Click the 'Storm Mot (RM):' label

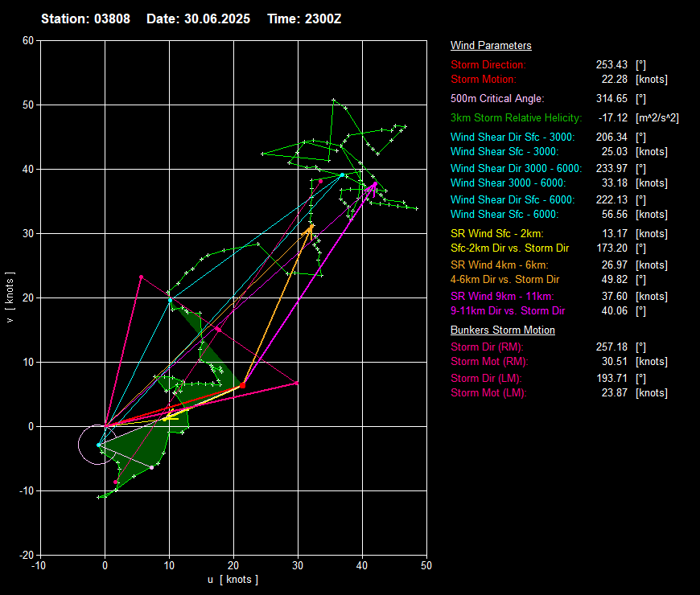tap(489, 362)
